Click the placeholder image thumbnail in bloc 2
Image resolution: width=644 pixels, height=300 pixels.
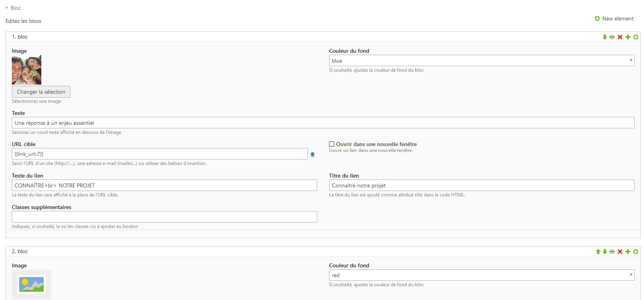pos(31,284)
